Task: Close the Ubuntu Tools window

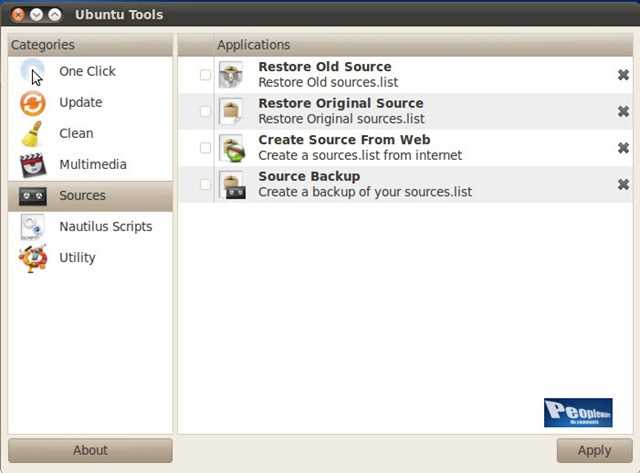Action: click(x=18, y=15)
